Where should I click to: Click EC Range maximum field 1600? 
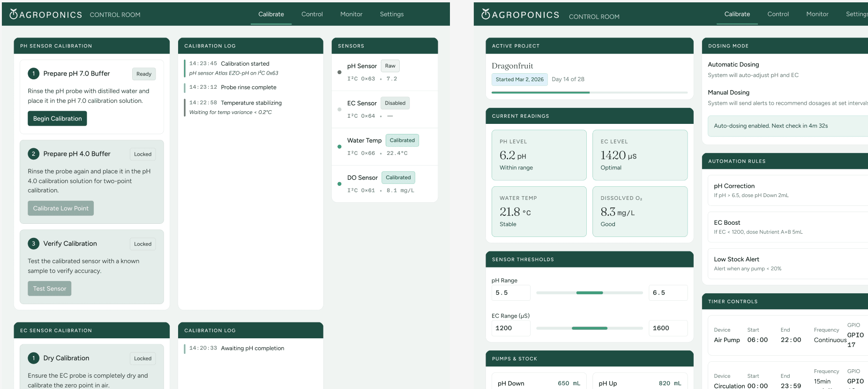(668, 328)
